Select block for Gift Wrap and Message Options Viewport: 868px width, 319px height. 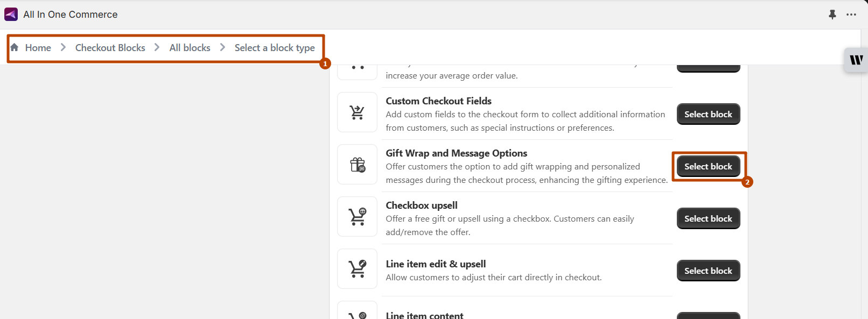(708, 167)
